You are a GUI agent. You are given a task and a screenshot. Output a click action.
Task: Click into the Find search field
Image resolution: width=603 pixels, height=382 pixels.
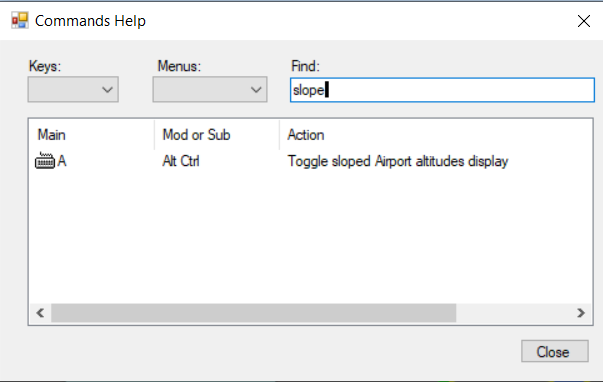click(442, 90)
